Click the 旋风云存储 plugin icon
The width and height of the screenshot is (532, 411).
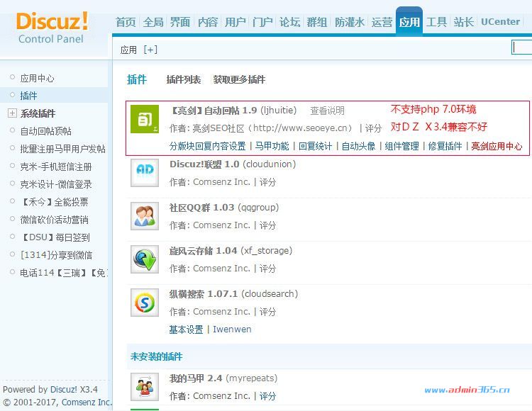pos(145,259)
